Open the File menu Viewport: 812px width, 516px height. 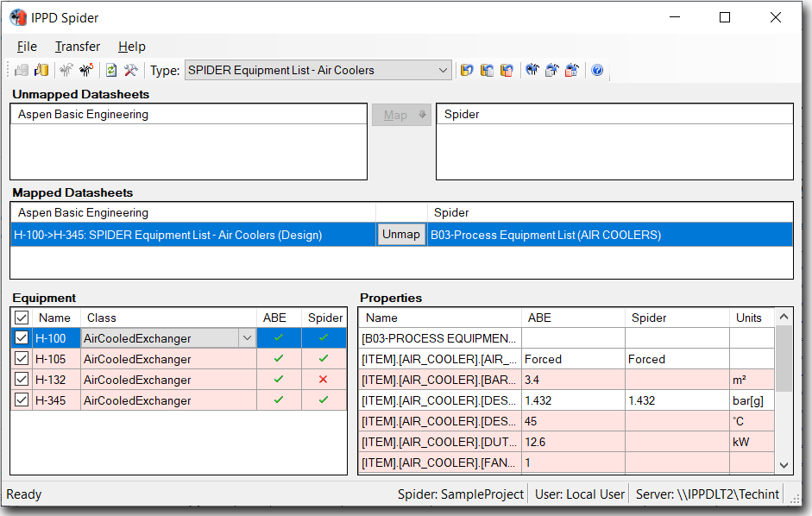tap(27, 47)
